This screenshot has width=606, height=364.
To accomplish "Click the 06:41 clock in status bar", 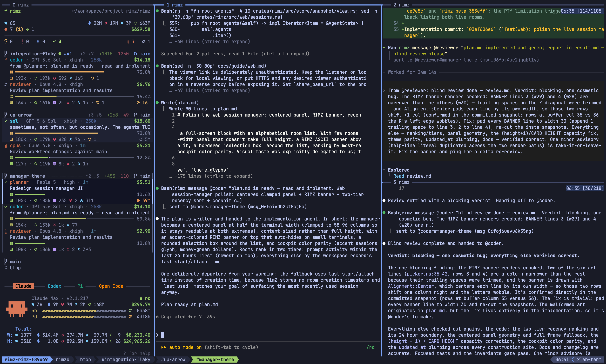I will (x=562, y=360).
